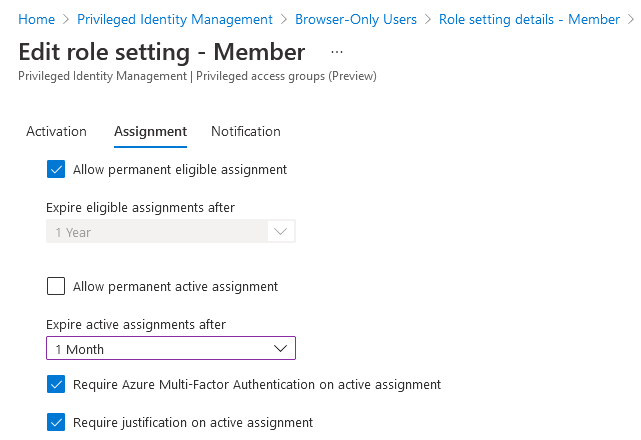Viewport: 641px width, 440px height.
Task: Uncheck Allow permanent eligible assignment
Action: pyautogui.click(x=56, y=169)
